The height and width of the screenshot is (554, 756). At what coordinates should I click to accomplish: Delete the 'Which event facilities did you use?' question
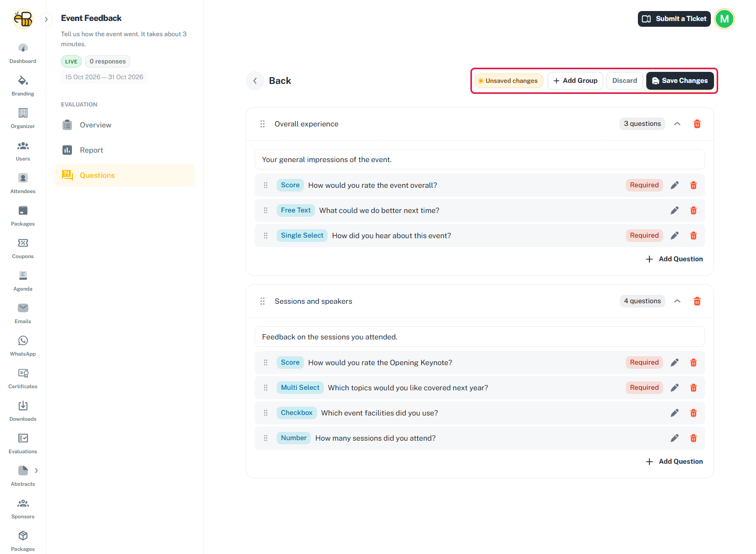coord(694,413)
